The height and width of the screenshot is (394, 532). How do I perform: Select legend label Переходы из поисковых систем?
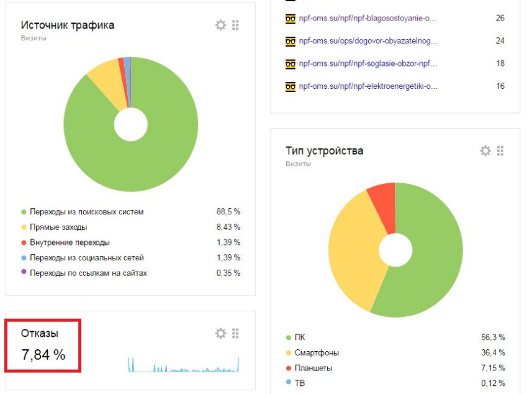[x=87, y=212]
